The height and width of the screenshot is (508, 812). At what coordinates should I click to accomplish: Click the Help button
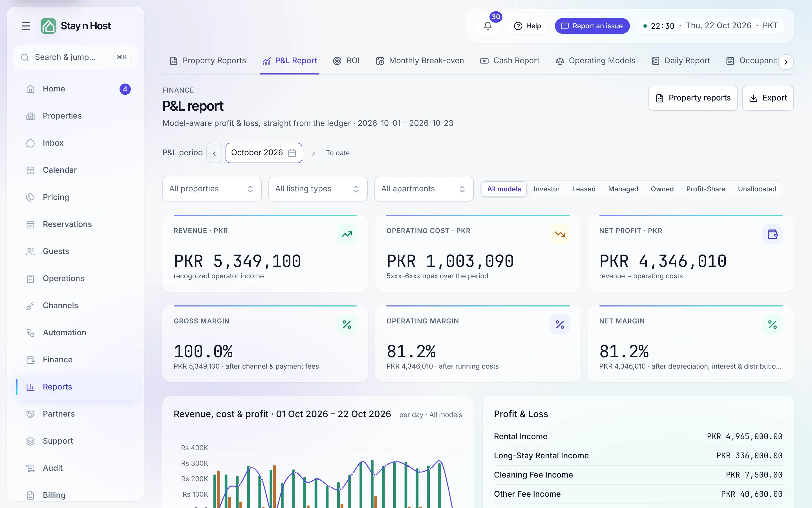pos(527,26)
